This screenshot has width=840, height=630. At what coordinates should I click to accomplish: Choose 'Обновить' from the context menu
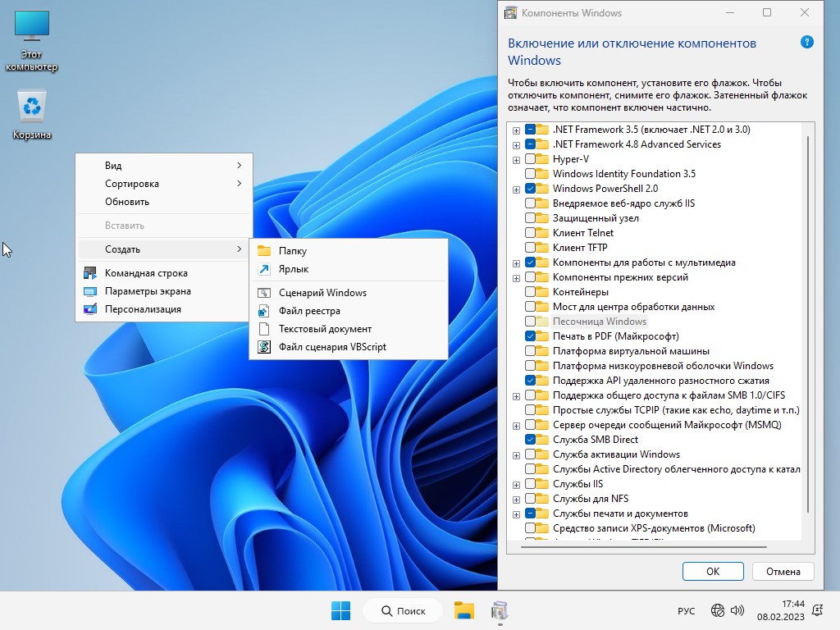point(164,202)
